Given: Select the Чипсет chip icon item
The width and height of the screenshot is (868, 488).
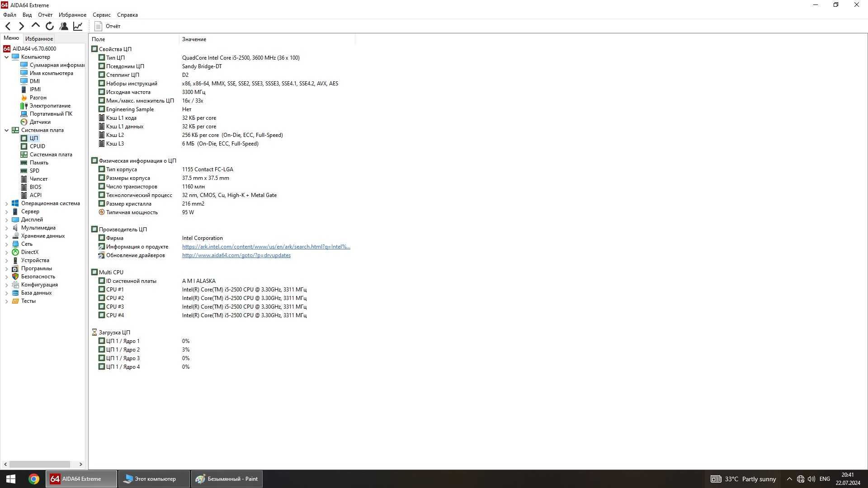Looking at the screenshot, I should [24, 179].
